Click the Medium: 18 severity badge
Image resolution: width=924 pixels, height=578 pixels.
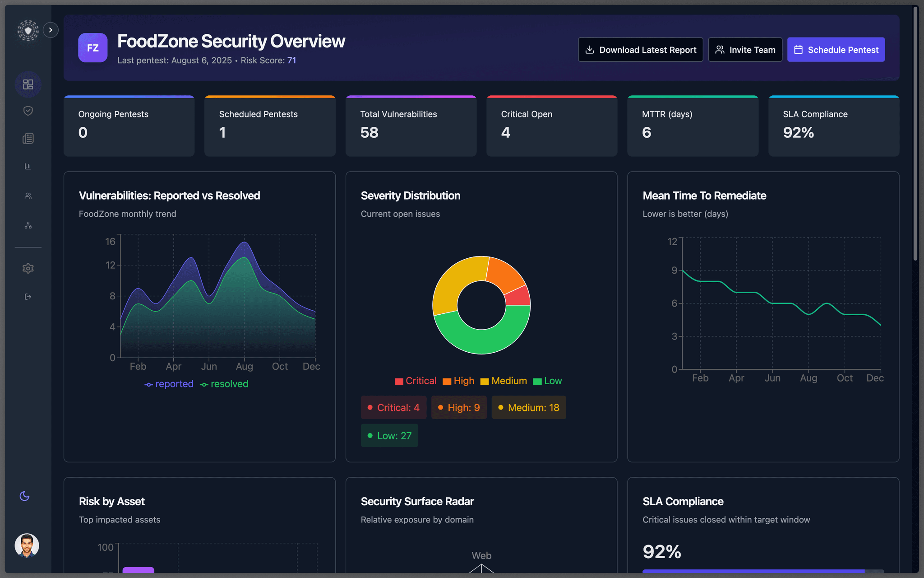[528, 407]
